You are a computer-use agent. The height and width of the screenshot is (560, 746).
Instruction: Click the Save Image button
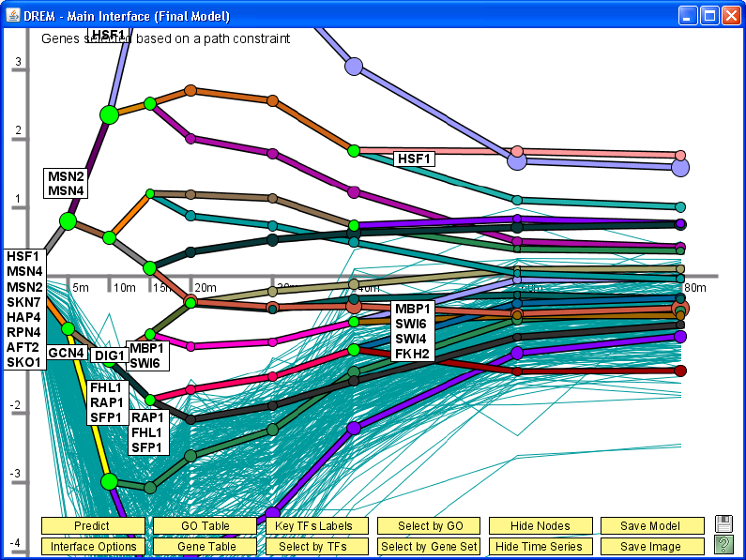click(652, 546)
